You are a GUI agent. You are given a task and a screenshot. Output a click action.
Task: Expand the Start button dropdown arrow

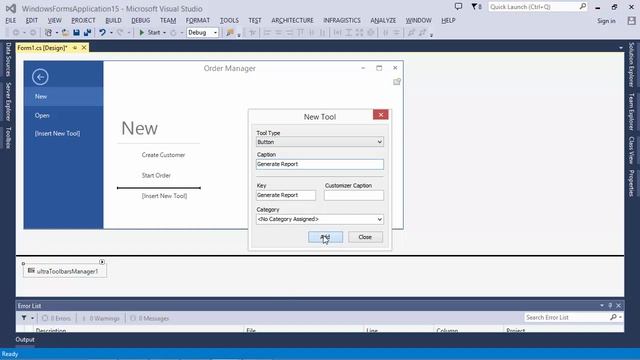(x=164, y=33)
